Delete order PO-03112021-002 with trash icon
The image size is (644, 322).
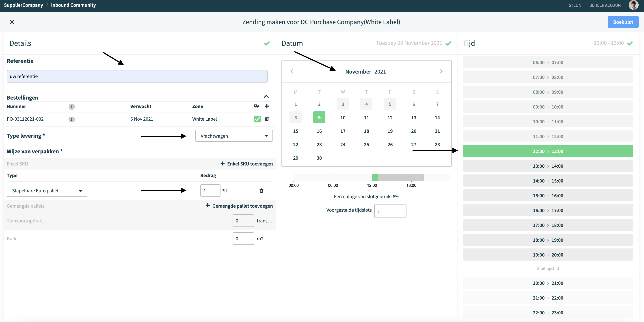pos(267,119)
